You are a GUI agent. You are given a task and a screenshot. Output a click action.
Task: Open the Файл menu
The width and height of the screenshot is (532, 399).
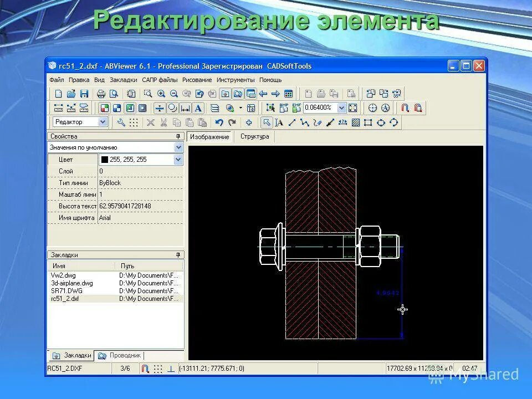[57, 80]
